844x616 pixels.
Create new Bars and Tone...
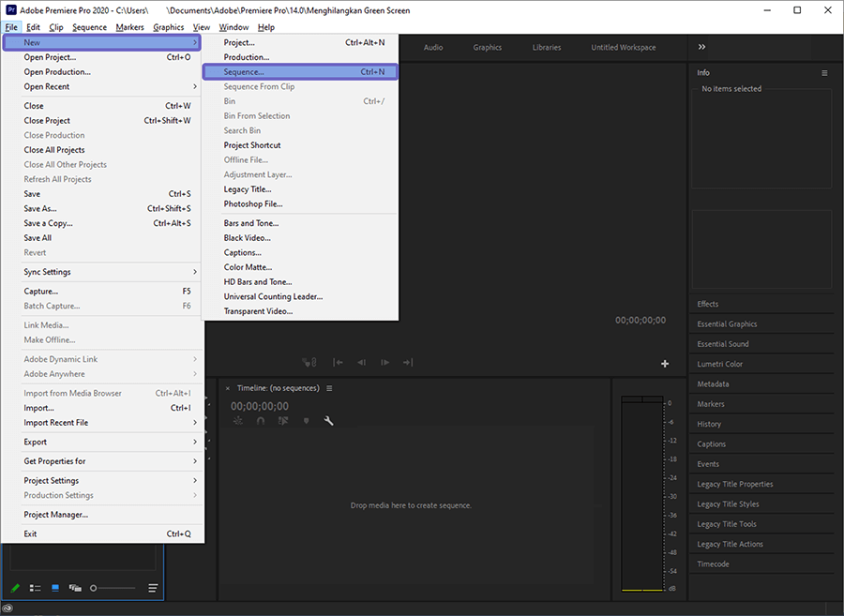[x=300, y=223]
